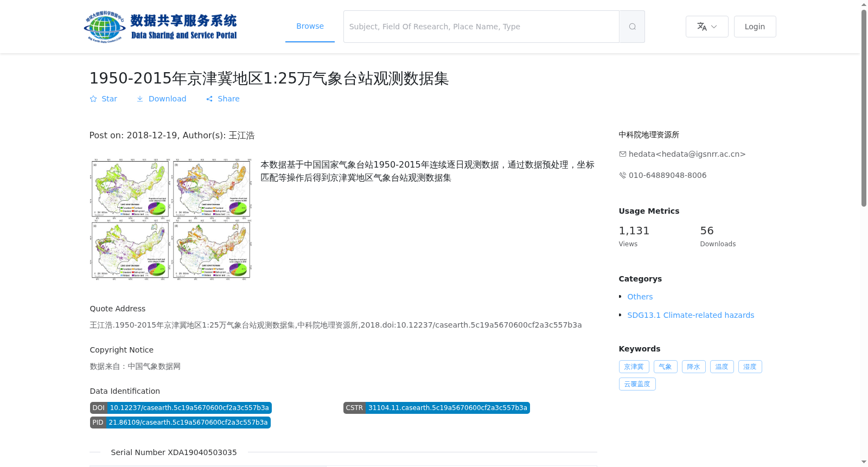
Task: Click the 中科院地理资源所 organization name
Action: click(x=649, y=135)
